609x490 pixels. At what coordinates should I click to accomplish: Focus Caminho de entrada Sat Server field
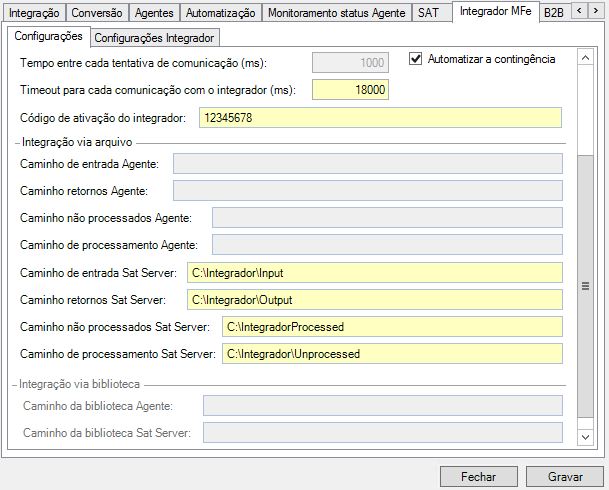374,273
